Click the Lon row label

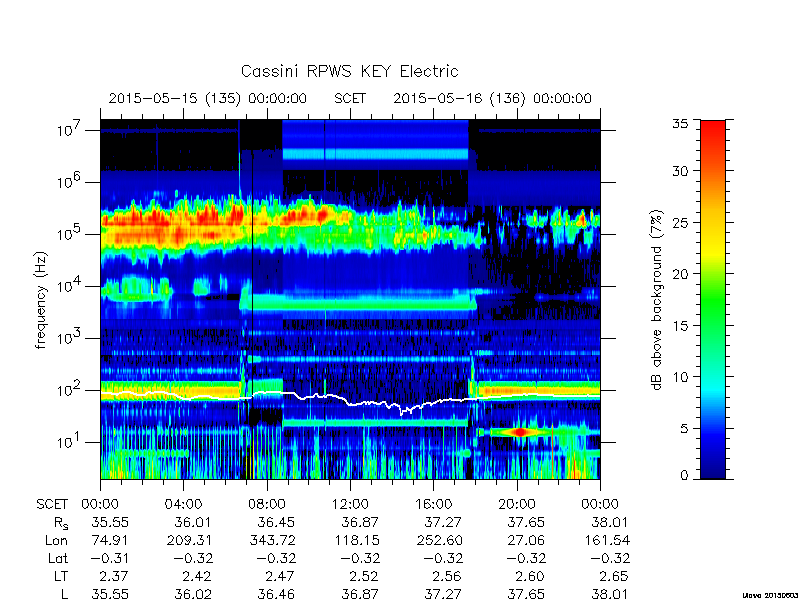tap(56, 540)
